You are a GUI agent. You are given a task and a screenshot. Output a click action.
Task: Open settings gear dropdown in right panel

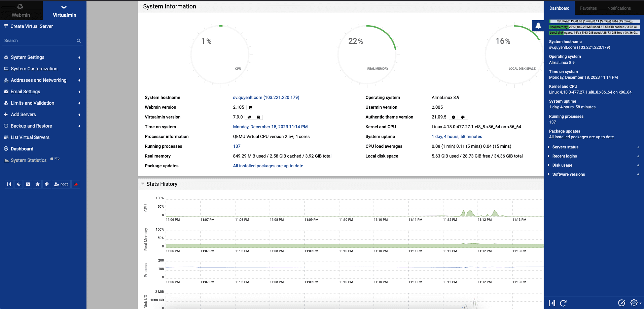[x=635, y=303]
